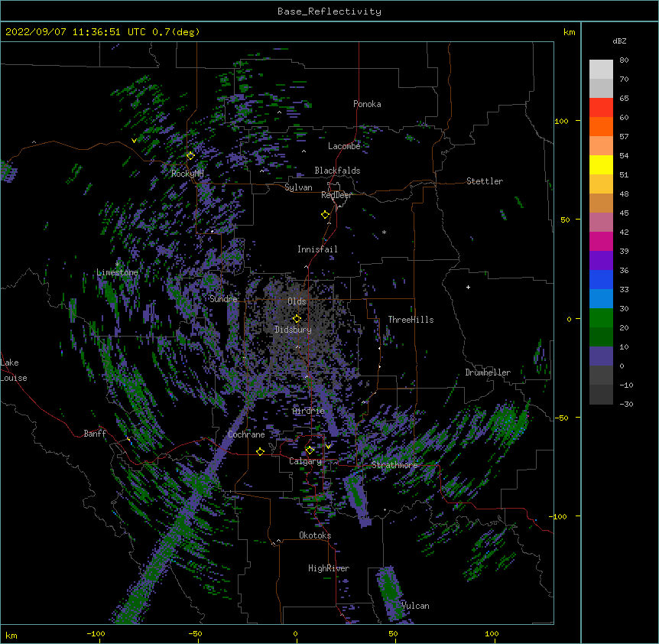Click the 100 tick on the right axis

(561, 121)
